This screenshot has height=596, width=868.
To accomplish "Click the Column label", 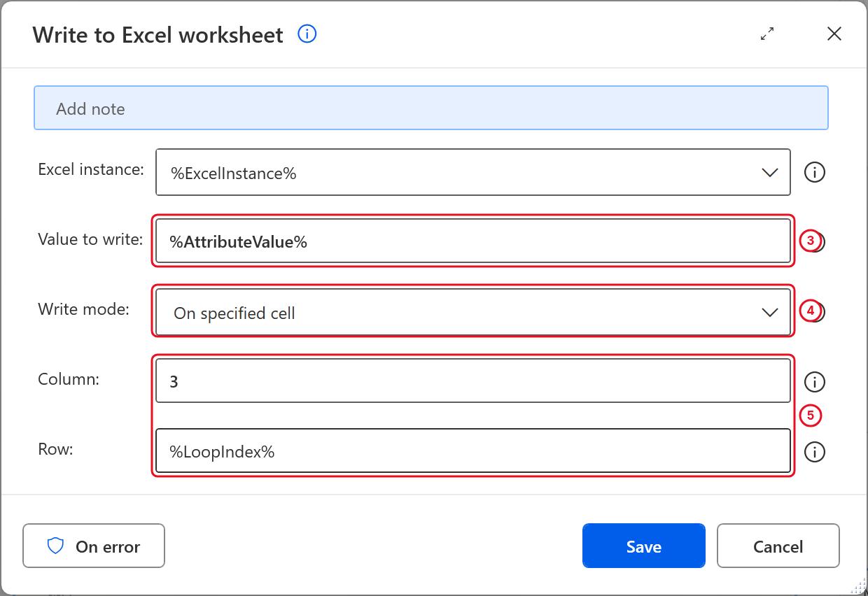I will (69, 379).
